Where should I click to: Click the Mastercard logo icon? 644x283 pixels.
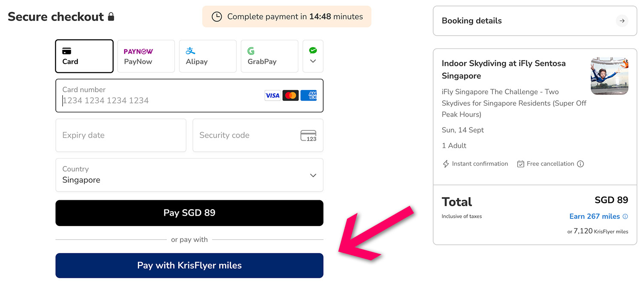pyautogui.click(x=291, y=96)
